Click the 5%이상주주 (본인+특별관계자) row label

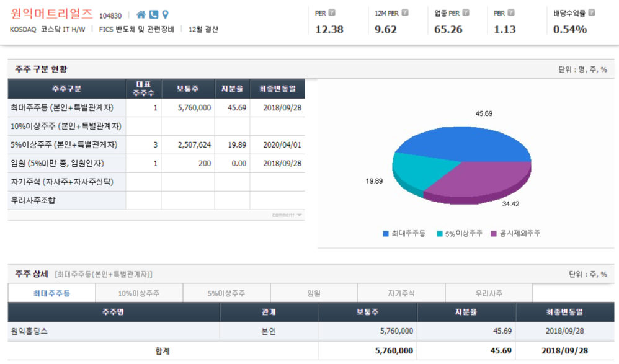click(64, 144)
